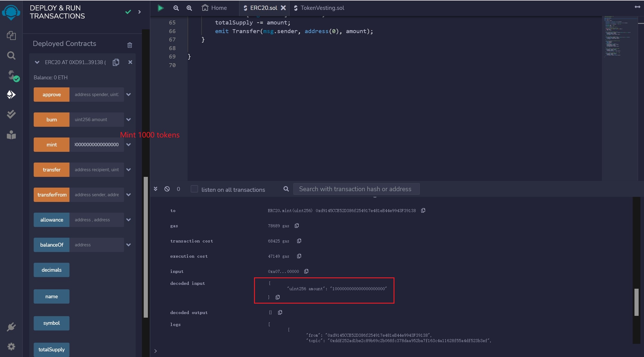This screenshot has height=357, width=644.
Task: Click the search icon in transaction panel
Action: [286, 189]
